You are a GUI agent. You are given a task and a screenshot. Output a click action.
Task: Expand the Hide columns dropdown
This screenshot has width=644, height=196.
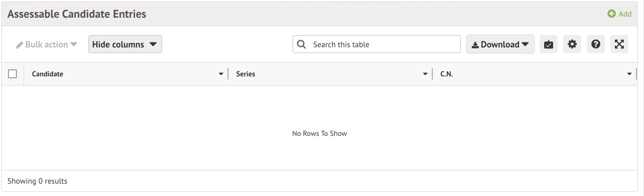point(125,44)
